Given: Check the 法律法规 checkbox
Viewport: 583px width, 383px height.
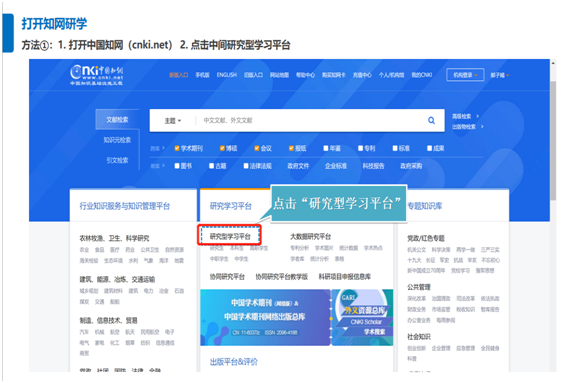Looking at the screenshot, I should pos(246,166).
